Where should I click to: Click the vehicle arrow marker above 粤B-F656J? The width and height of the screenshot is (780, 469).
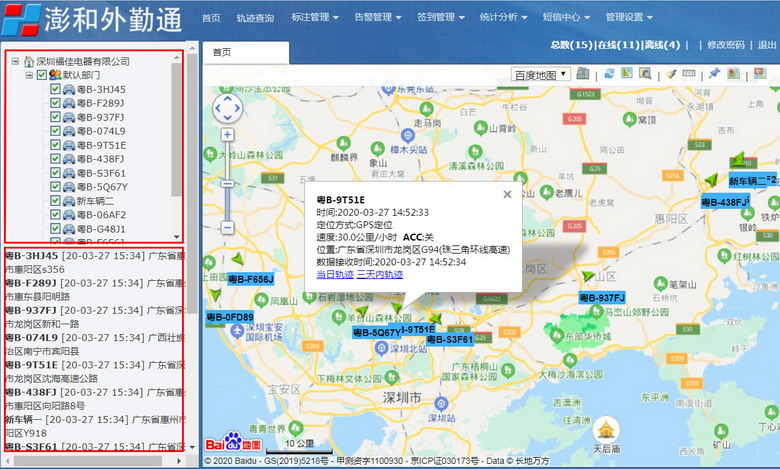(x=238, y=259)
